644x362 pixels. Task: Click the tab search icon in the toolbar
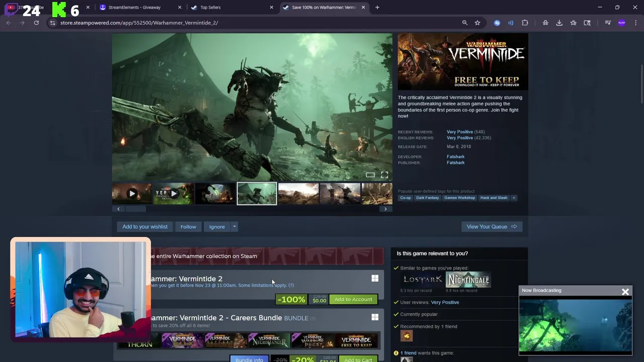(587, 23)
